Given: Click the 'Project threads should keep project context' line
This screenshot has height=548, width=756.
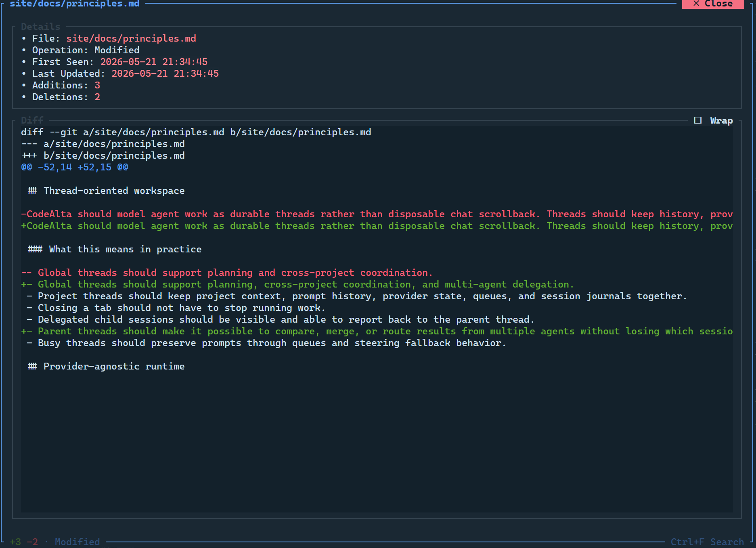Looking at the screenshot, I should click(x=357, y=296).
